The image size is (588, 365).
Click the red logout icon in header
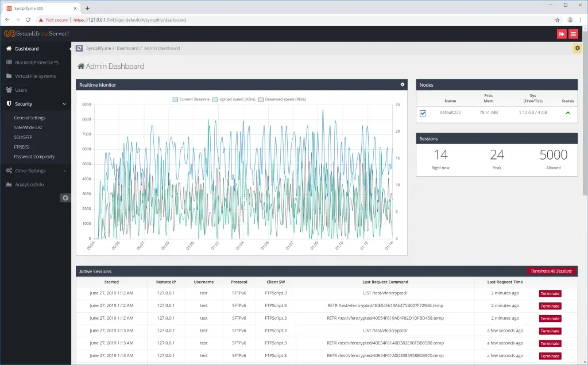pyautogui.click(x=562, y=34)
